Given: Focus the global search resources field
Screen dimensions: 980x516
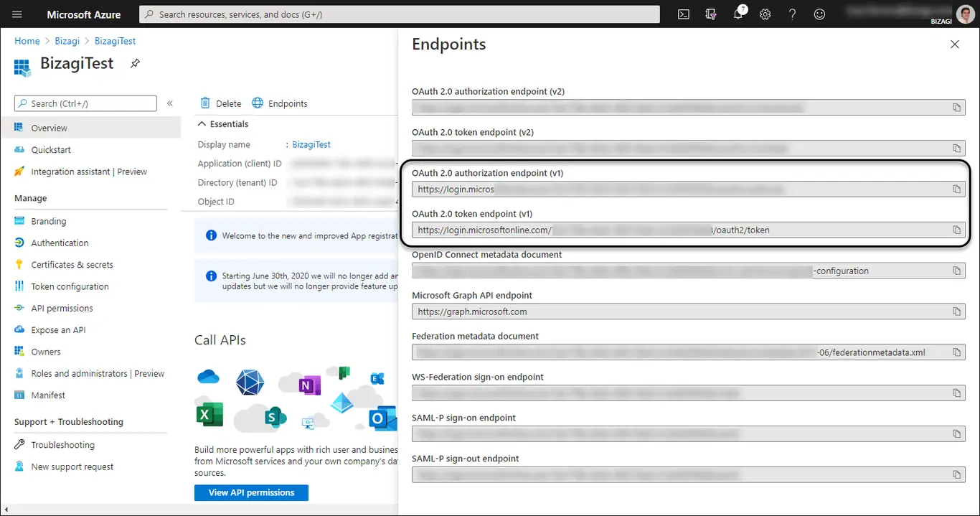Looking at the screenshot, I should 399,14.
